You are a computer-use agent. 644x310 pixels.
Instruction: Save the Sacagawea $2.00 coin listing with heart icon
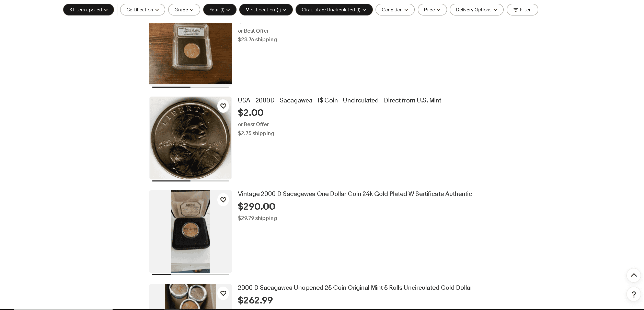click(x=223, y=106)
